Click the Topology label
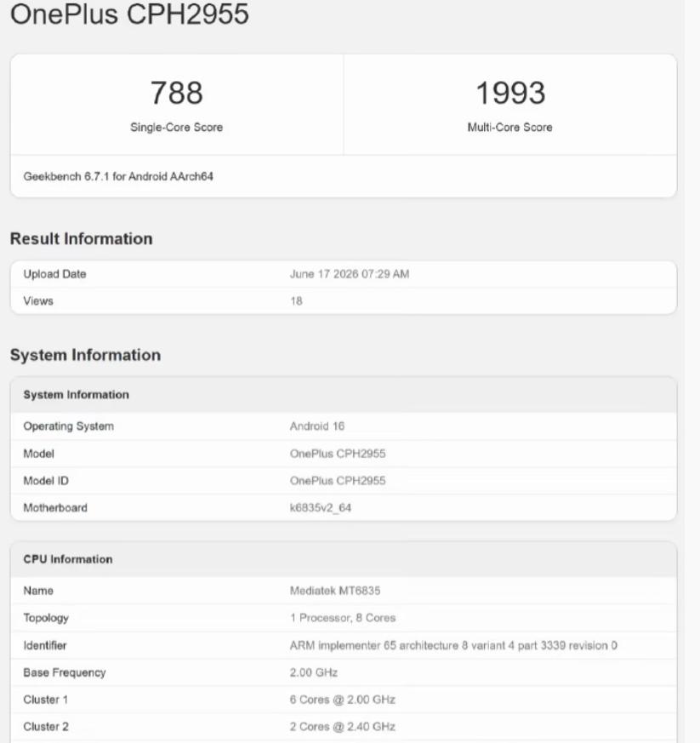Image resolution: width=700 pixels, height=743 pixels. pyautogui.click(x=46, y=618)
